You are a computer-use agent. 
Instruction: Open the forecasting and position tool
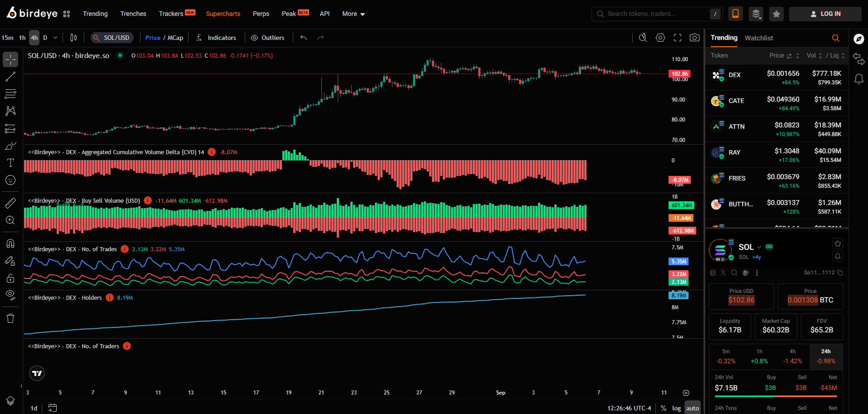pyautogui.click(x=10, y=129)
